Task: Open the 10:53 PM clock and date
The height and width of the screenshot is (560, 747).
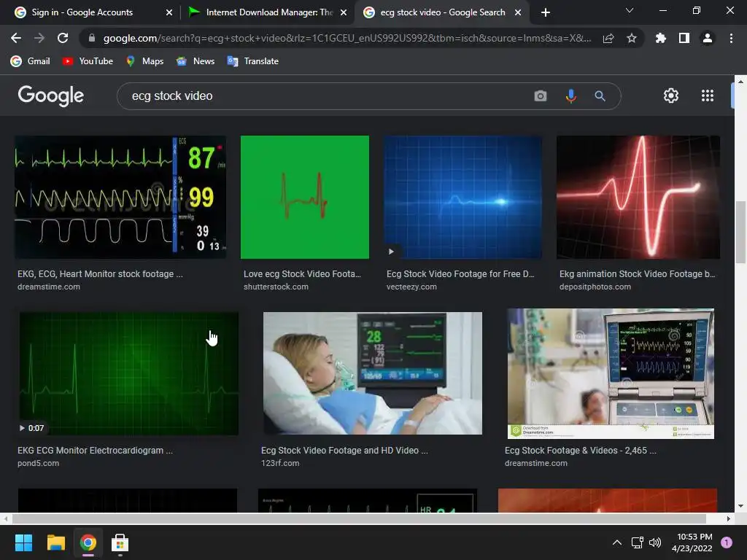Action: coord(692,542)
